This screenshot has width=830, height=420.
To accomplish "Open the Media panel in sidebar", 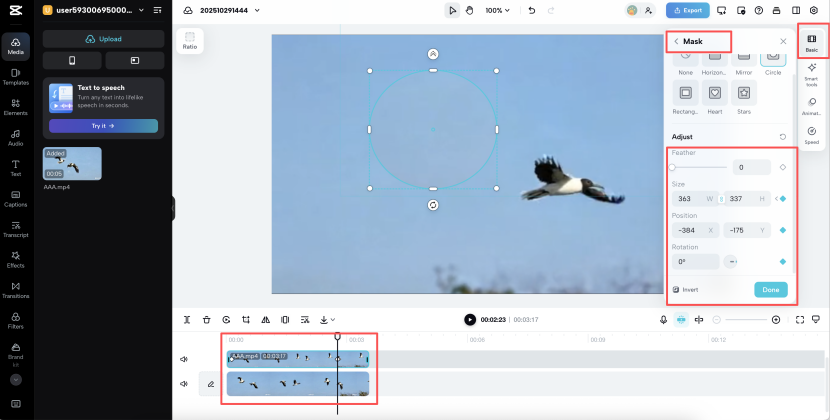I will tap(15, 47).
